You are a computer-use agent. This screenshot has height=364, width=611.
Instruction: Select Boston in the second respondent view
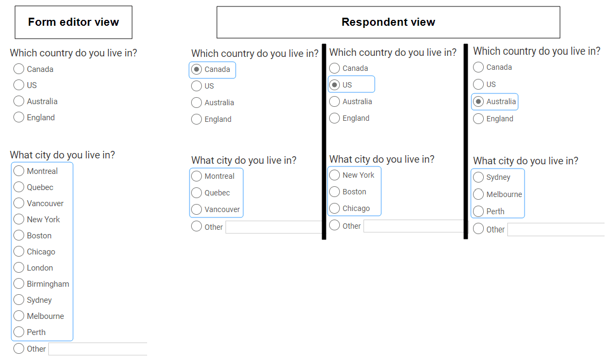(x=334, y=192)
